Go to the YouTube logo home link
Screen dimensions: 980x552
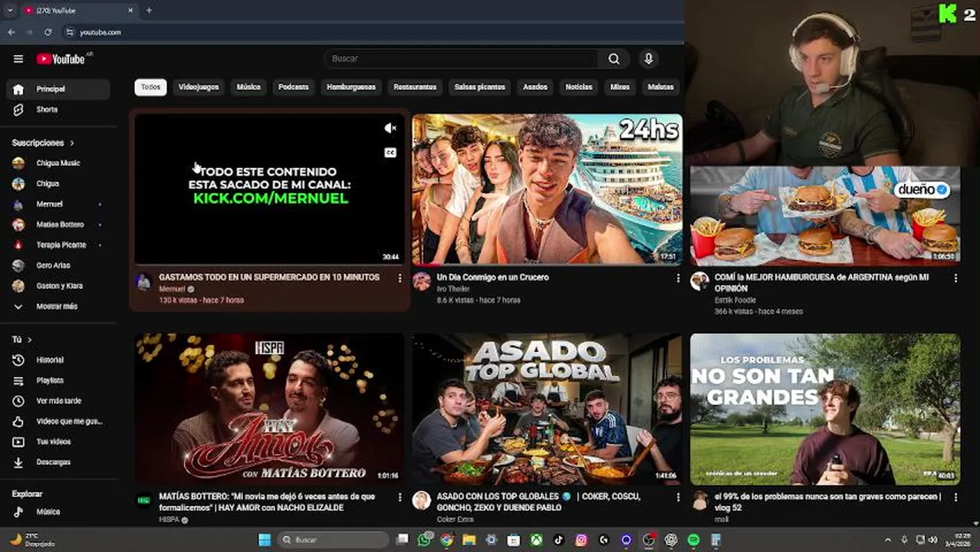tap(61, 59)
